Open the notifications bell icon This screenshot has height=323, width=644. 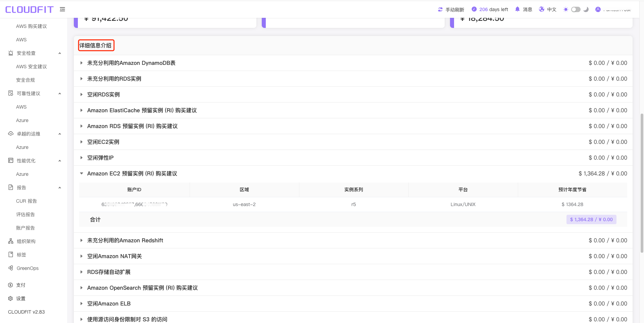(x=517, y=9)
